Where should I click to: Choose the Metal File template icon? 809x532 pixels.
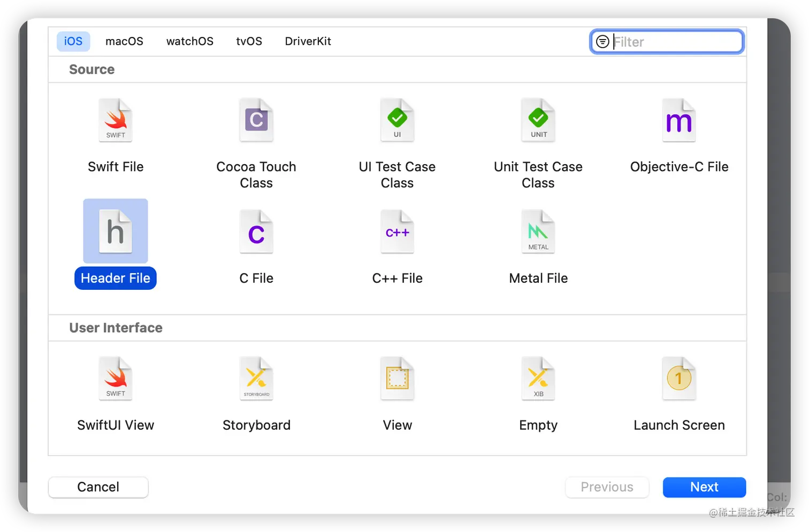(x=538, y=232)
